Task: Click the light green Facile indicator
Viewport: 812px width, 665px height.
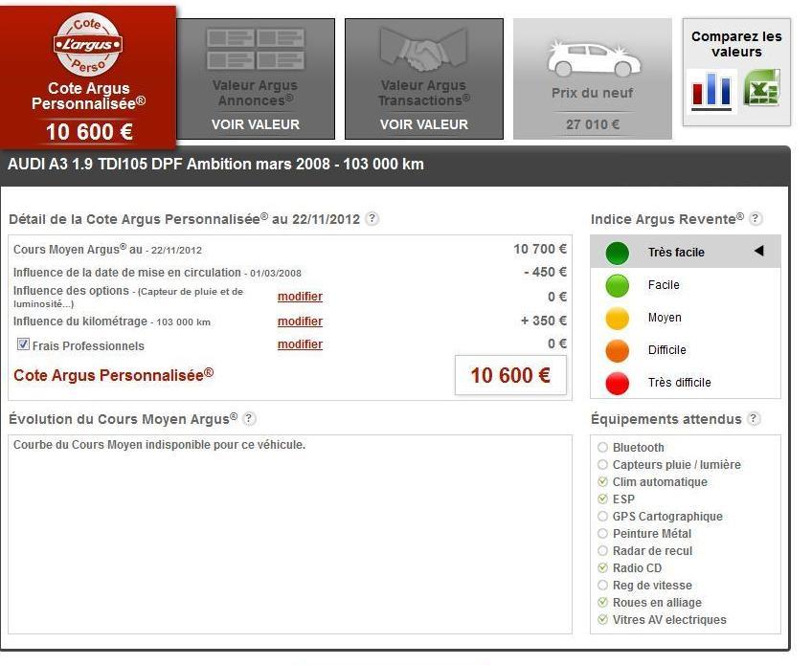Action: pyautogui.click(x=618, y=286)
